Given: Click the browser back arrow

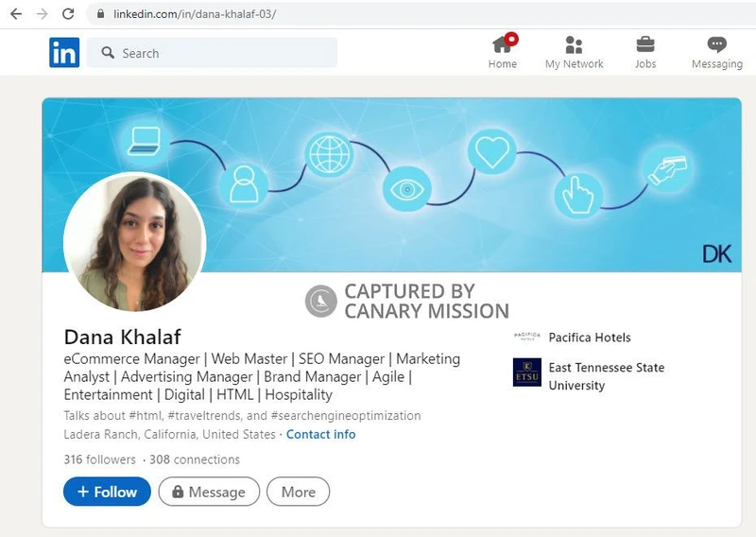Looking at the screenshot, I should [x=16, y=13].
